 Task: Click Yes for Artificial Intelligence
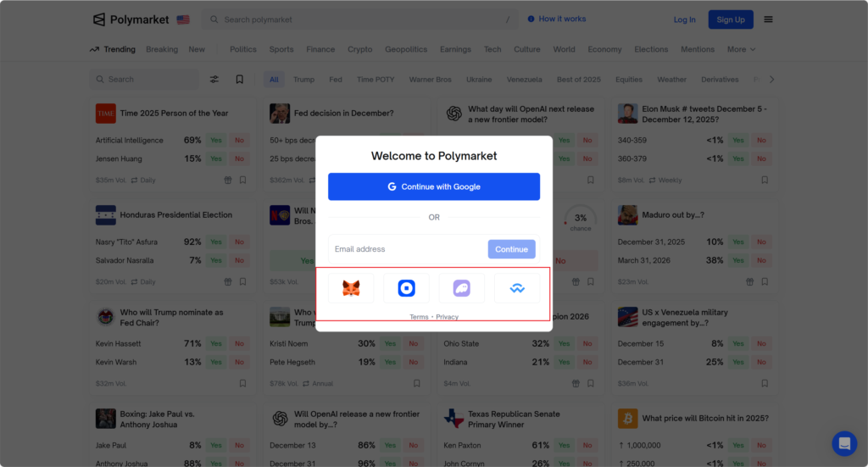216,141
